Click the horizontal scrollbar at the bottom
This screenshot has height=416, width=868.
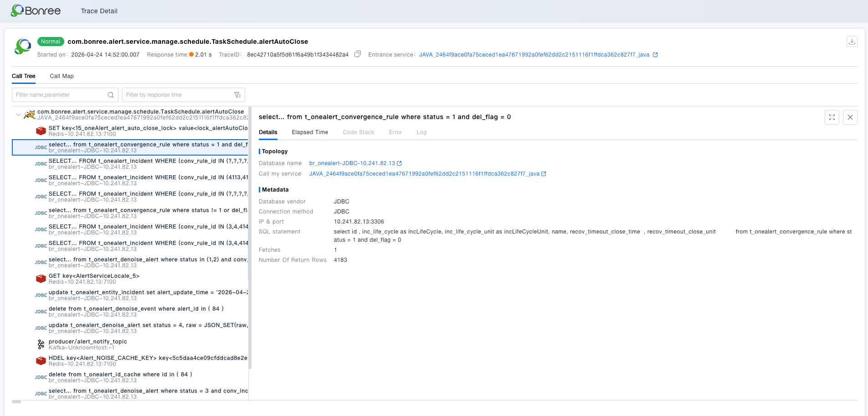pos(16,402)
